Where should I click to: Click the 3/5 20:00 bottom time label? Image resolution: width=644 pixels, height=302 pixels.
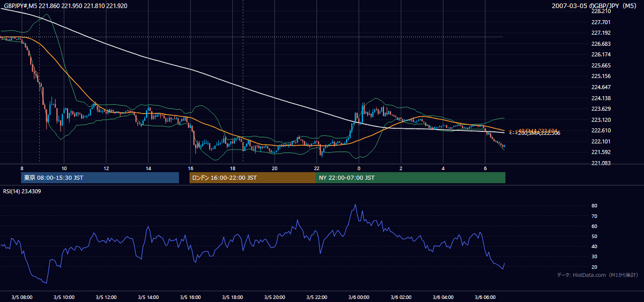click(x=275, y=297)
